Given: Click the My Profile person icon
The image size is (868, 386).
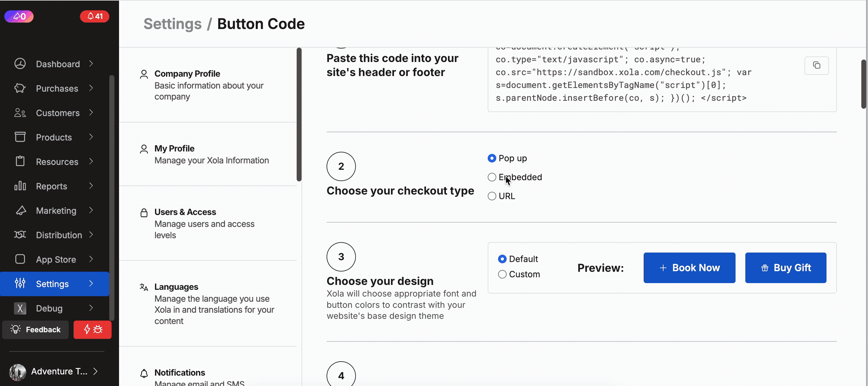Looking at the screenshot, I should [144, 149].
